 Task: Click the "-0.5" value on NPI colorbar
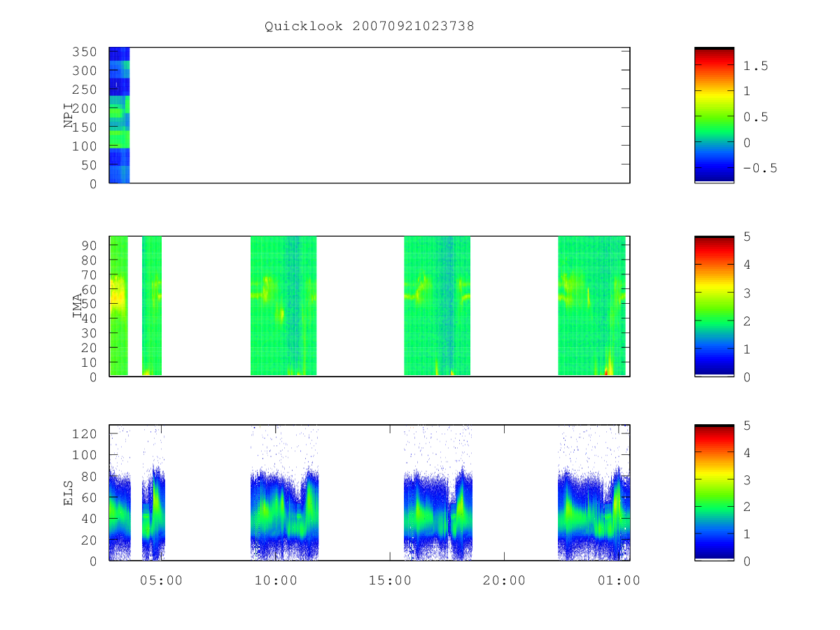[760, 168]
